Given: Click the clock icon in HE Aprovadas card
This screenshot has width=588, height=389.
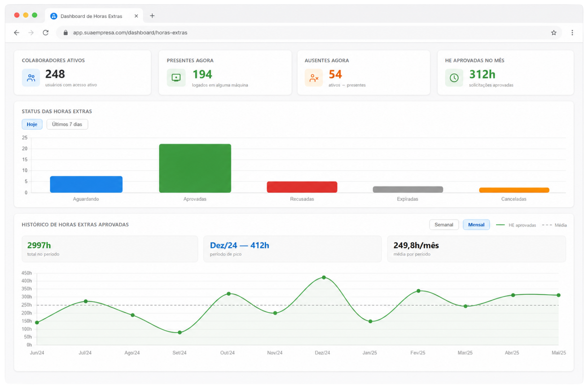Looking at the screenshot, I should (454, 78).
